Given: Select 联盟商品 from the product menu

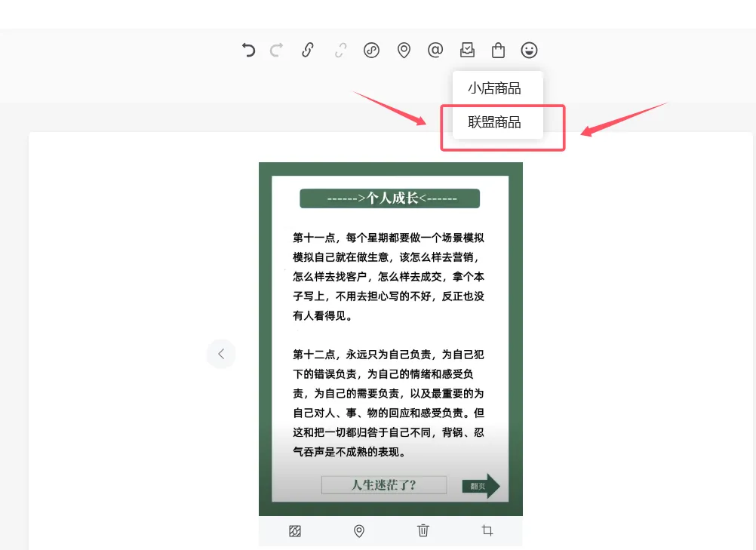Looking at the screenshot, I should [493, 121].
